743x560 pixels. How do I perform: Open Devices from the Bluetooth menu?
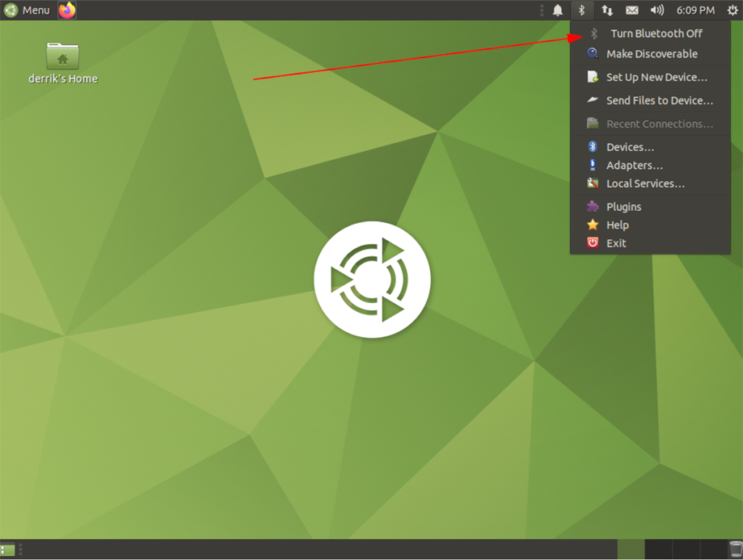click(x=630, y=147)
